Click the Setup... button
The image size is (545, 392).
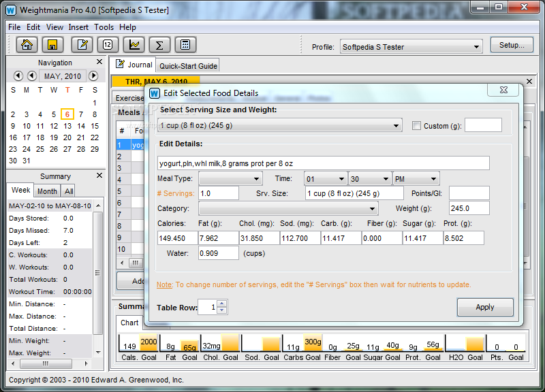pyautogui.click(x=512, y=45)
